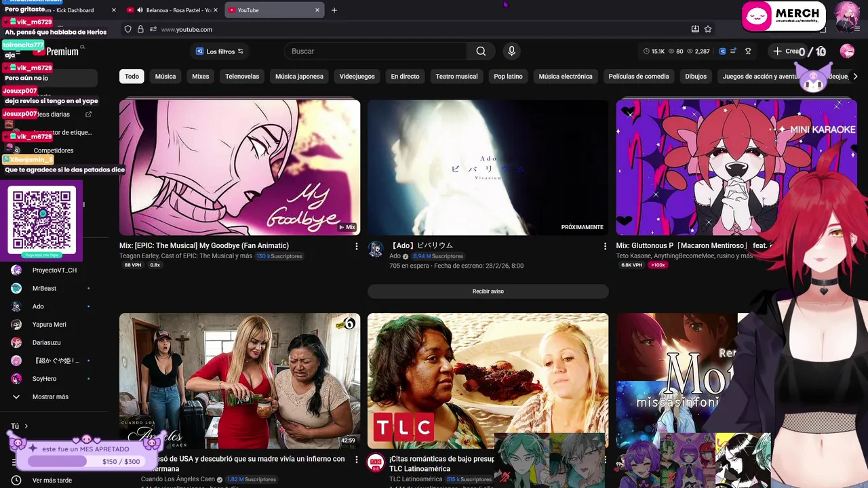Screen dimensions: 868x488
Task: Click the install app icon in address bar
Action: pos(695,29)
